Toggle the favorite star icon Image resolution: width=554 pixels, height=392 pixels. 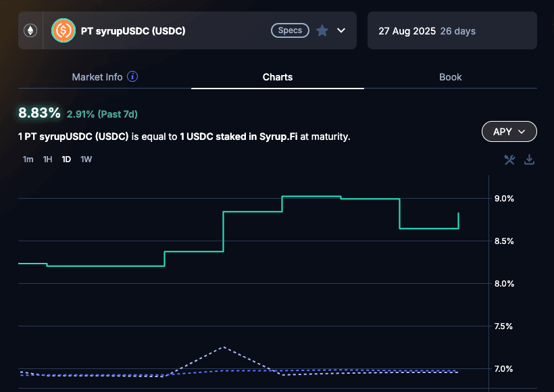click(322, 30)
